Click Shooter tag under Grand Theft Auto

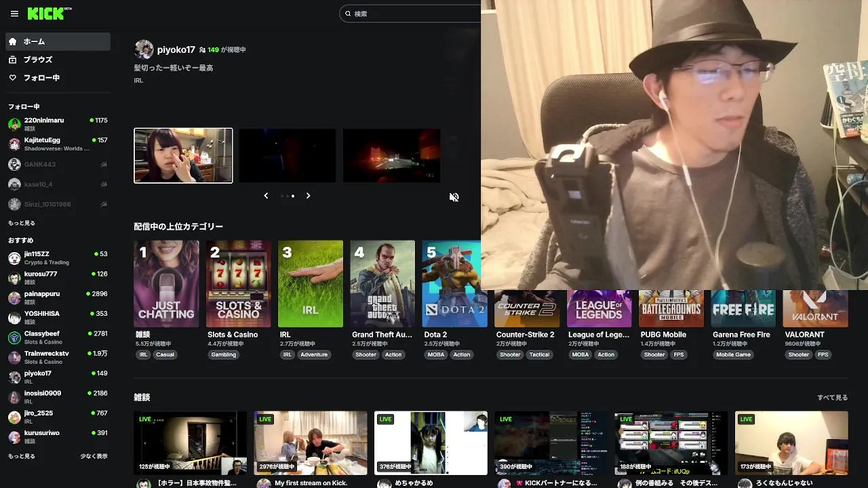(366, 354)
